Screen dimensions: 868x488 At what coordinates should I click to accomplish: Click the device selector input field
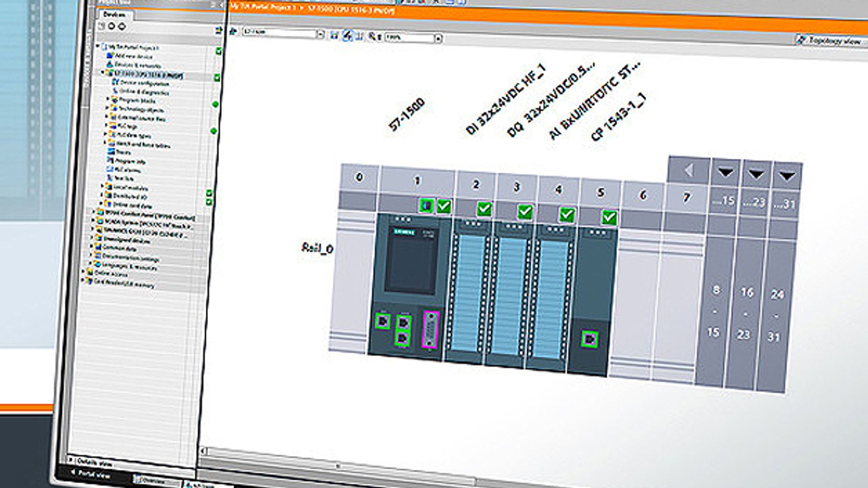tap(279, 33)
